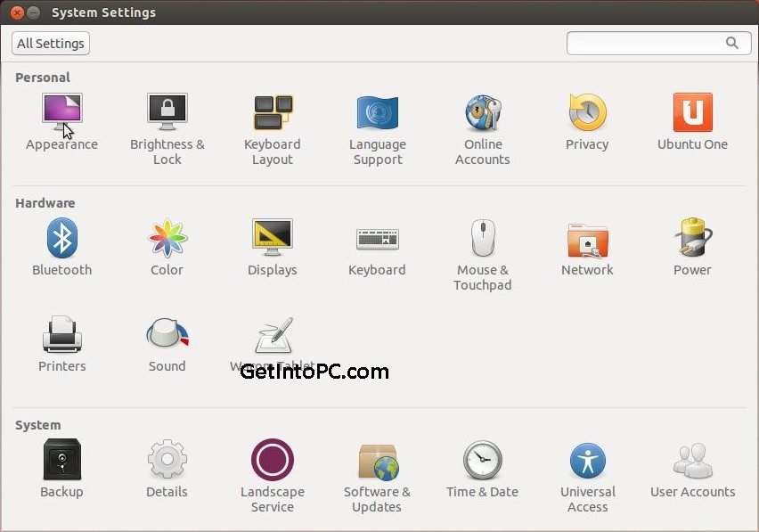
Task: Open Software & Updates
Action: coord(377,460)
